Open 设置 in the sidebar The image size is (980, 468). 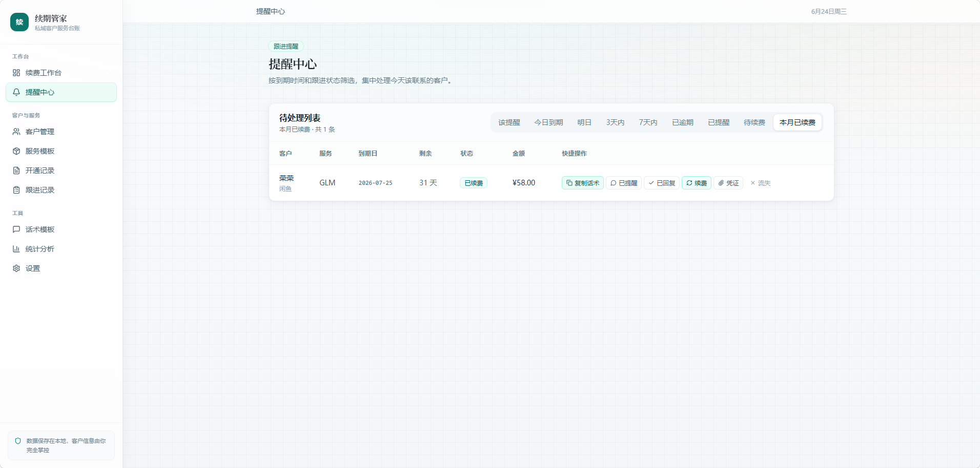(x=61, y=268)
